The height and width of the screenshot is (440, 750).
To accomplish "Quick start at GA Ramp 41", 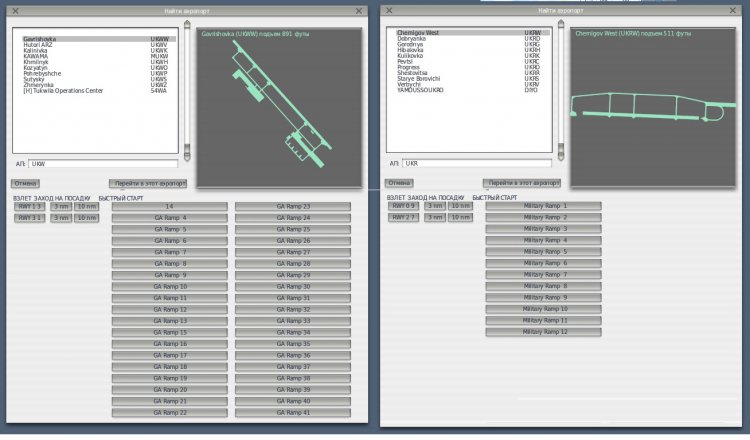I will pos(293,413).
